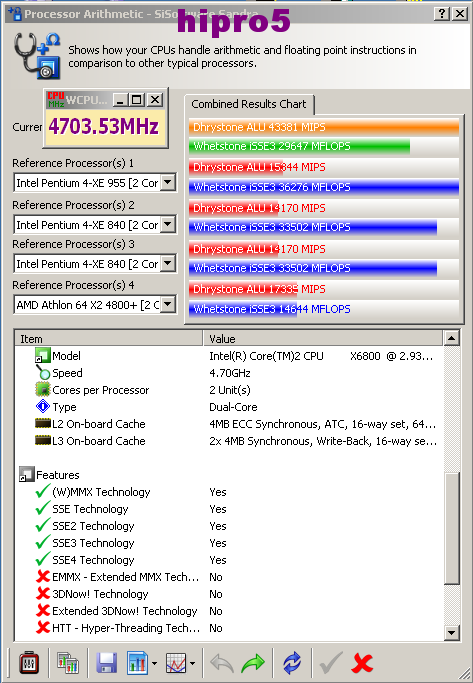Image resolution: width=473 pixels, height=683 pixels.
Task: Open the bar chart icon dropdown arrow
Action: point(154,663)
